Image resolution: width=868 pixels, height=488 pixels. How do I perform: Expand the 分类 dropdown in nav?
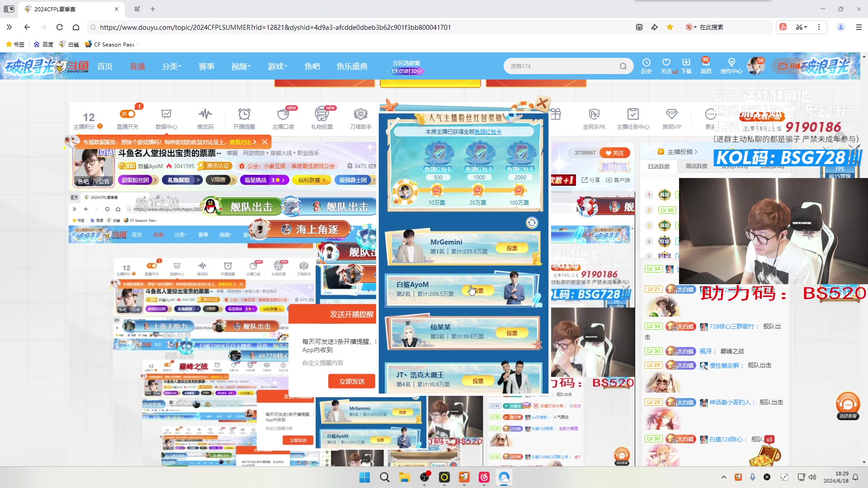click(172, 66)
